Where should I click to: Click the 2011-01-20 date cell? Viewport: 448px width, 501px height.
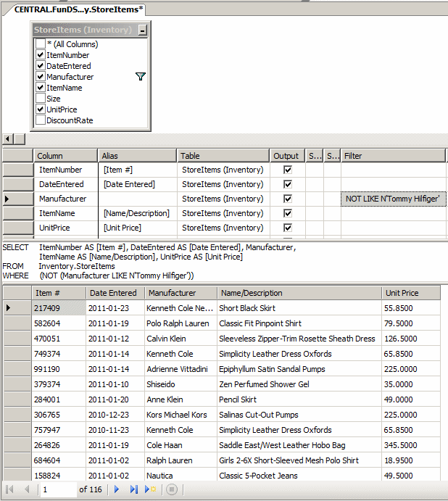pos(115,399)
